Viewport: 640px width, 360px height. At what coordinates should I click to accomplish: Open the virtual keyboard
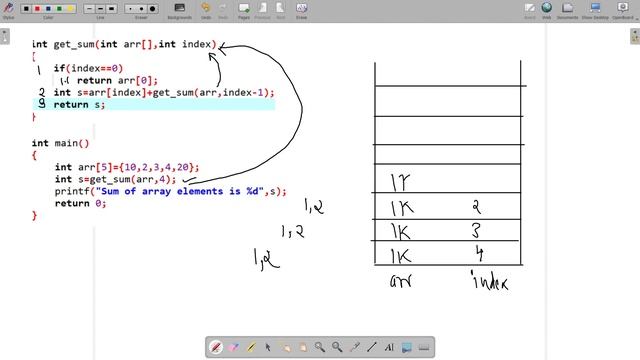pos(424,347)
